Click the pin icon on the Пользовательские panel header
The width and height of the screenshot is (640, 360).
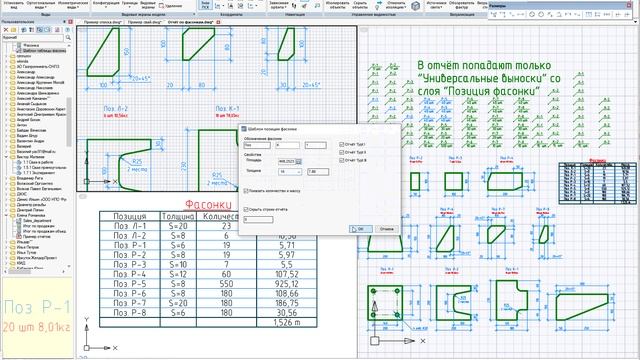click(64, 22)
